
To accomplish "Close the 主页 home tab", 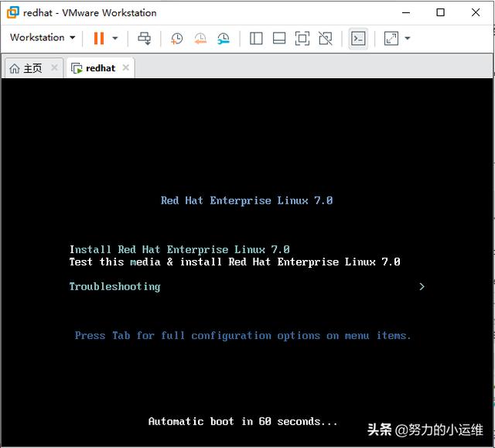I will [x=54, y=67].
